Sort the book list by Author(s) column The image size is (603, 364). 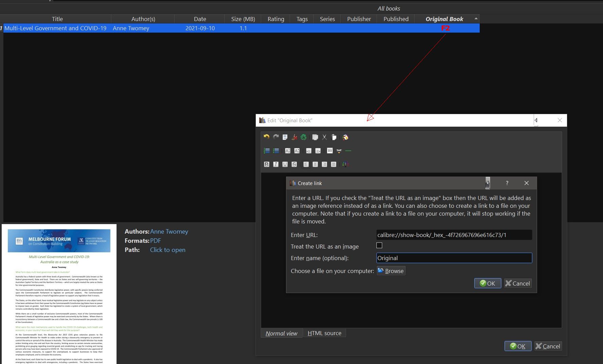tap(143, 19)
